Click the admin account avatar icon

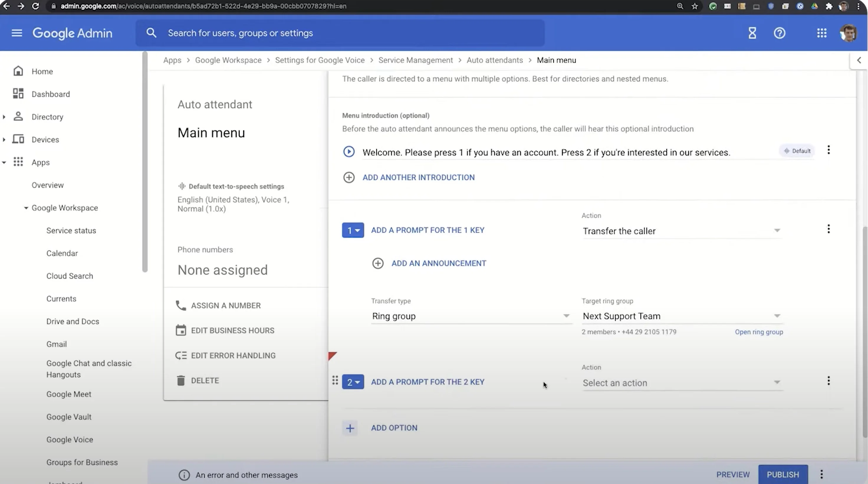click(x=848, y=33)
